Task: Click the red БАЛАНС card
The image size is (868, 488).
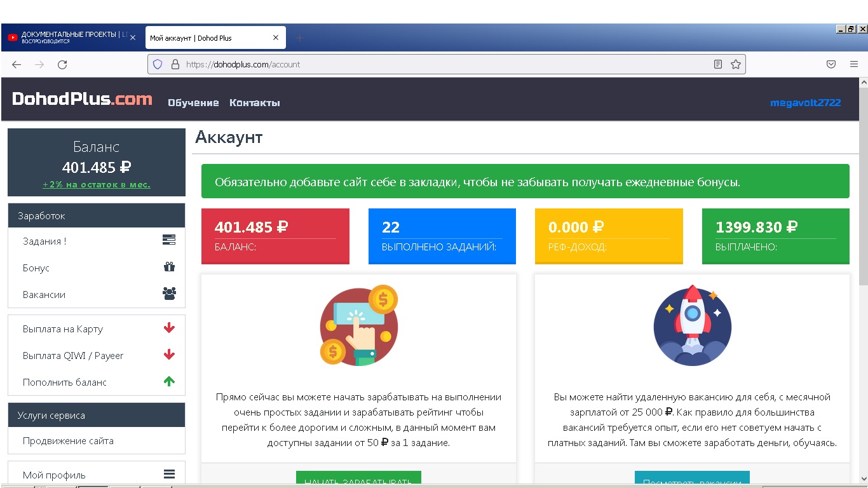Action: (x=275, y=236)
